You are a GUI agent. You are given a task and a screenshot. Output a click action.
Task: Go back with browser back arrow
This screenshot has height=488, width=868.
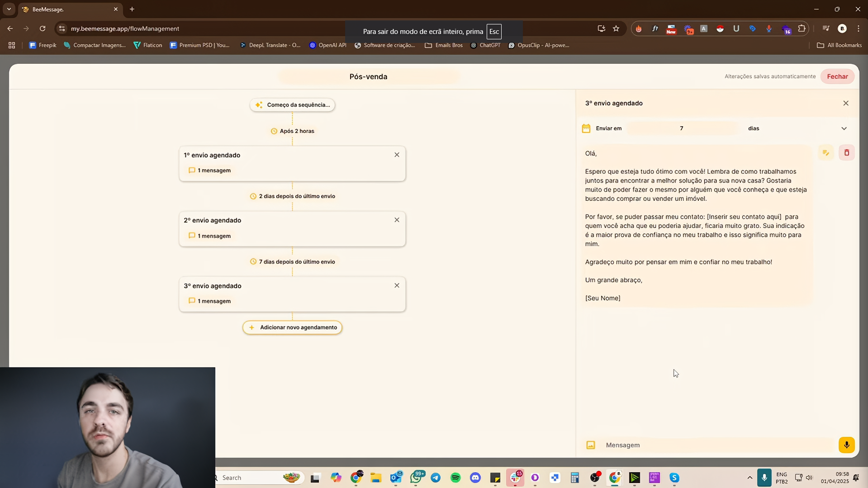click(x=10, y=28)
